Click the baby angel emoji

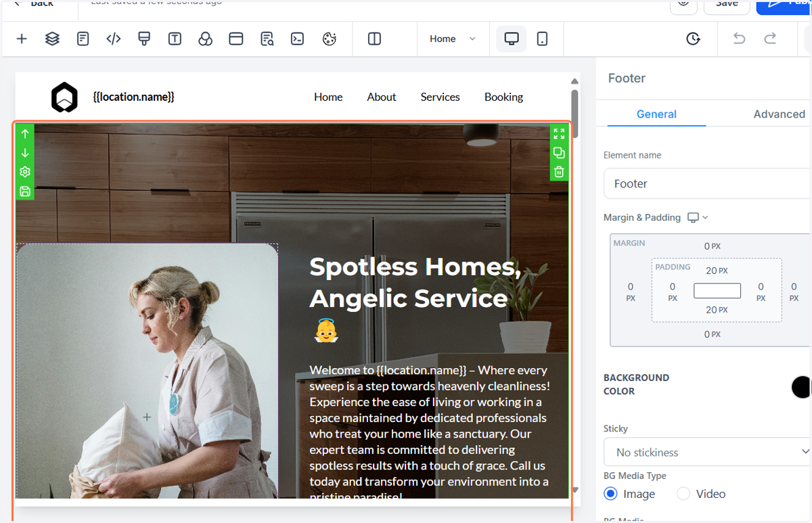point(325,331)
